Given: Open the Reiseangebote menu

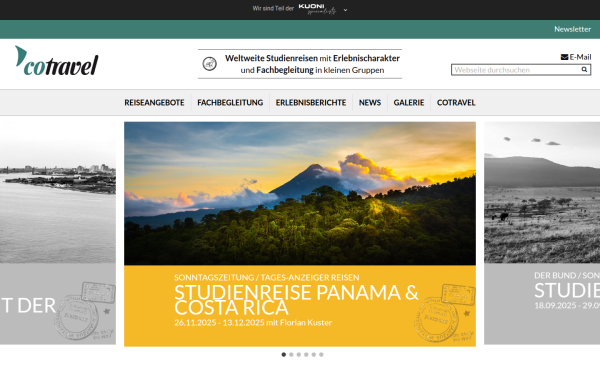Looking at the screenshot, I should click(154, 103).
